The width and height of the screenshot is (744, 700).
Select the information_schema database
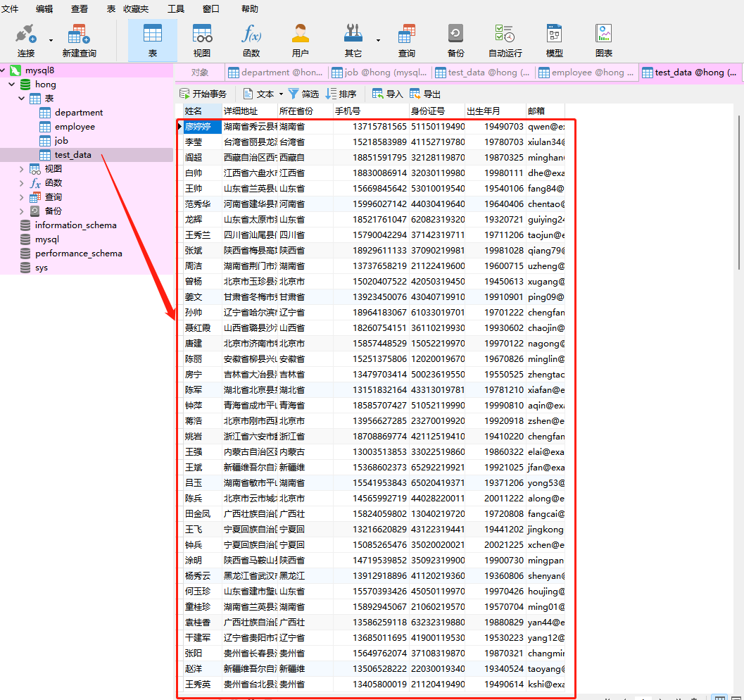pyautogui.click(x=75, y=225)
